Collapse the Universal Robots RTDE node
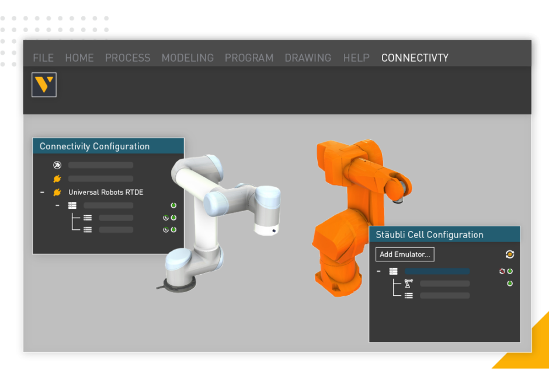Viewport: 549px width, 392px height. 42,192
